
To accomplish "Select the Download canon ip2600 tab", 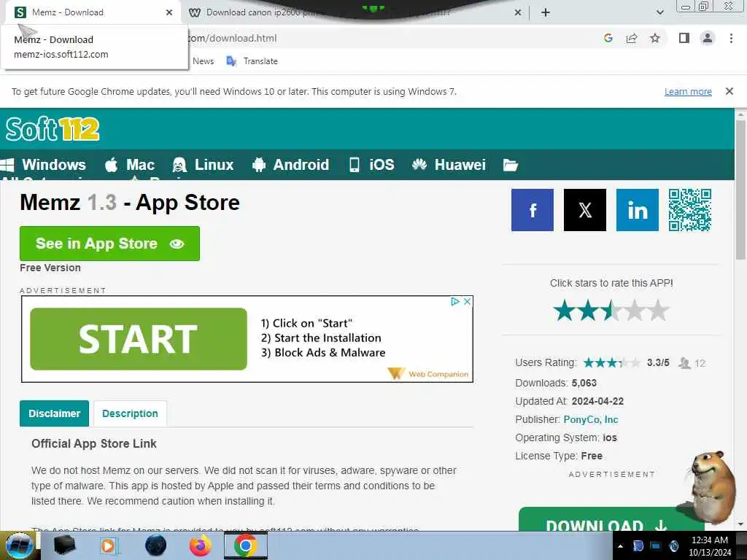I will pos(352,12).
